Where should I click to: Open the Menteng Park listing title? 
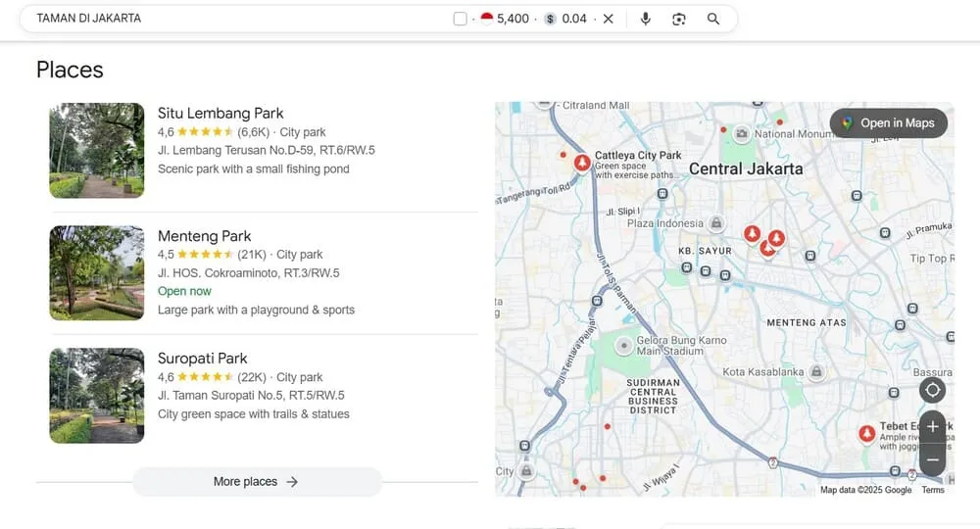point(205,236)
